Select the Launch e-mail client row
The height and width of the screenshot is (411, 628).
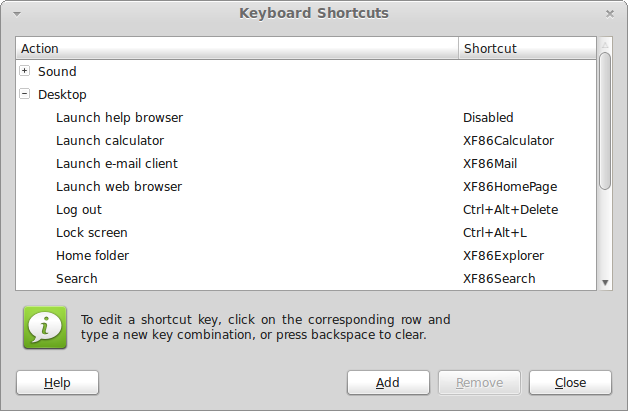tap(117, 164)
